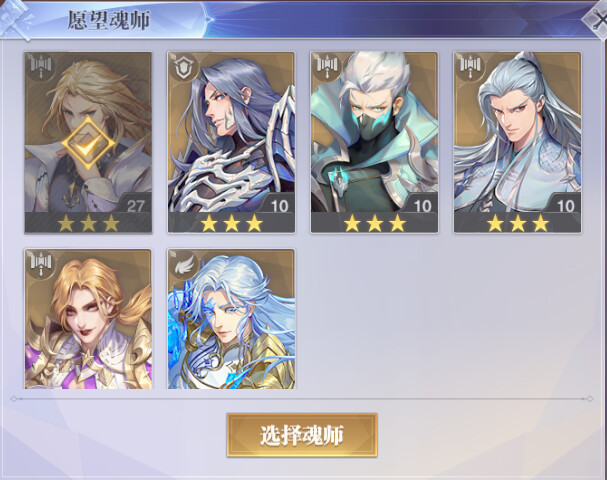
Task: Uncheck the golden diamond checkmark on first card
Action: click(88, 144)
